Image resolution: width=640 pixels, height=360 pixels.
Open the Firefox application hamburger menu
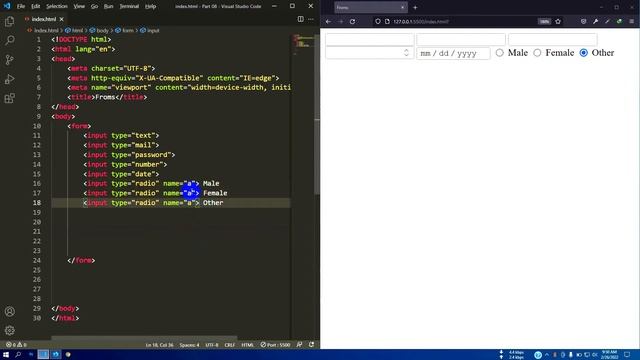point(631,22)
